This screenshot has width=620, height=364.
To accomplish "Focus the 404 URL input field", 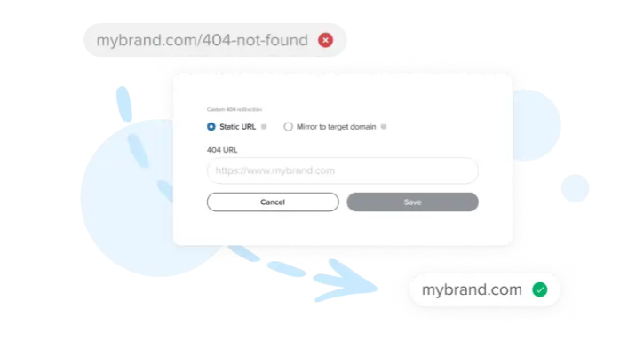I will 343,170.
